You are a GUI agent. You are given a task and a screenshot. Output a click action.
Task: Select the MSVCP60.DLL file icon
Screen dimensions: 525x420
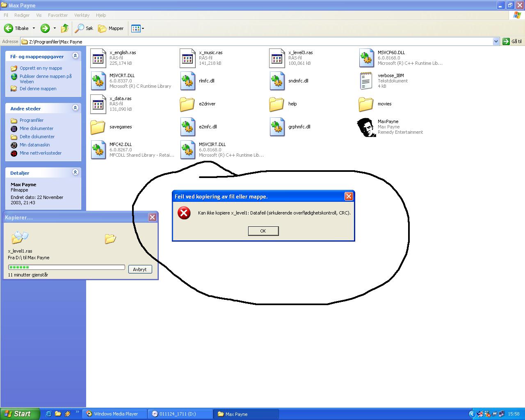(x=366, y=58)
